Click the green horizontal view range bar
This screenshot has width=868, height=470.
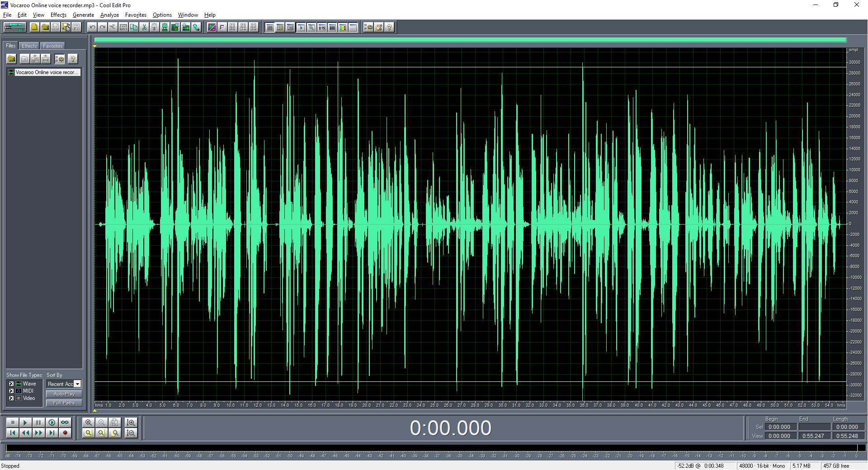click(470, 40)
